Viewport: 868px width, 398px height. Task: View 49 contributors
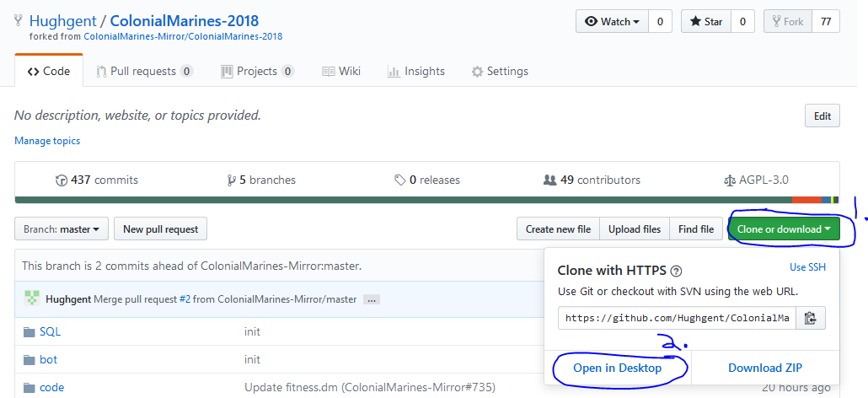click(592, 180)
